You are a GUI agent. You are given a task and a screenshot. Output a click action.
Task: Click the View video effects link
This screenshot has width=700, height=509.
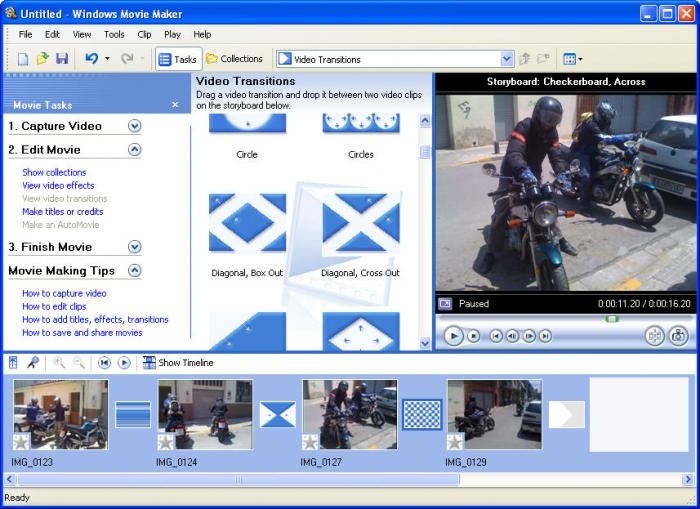pos(58,185)
